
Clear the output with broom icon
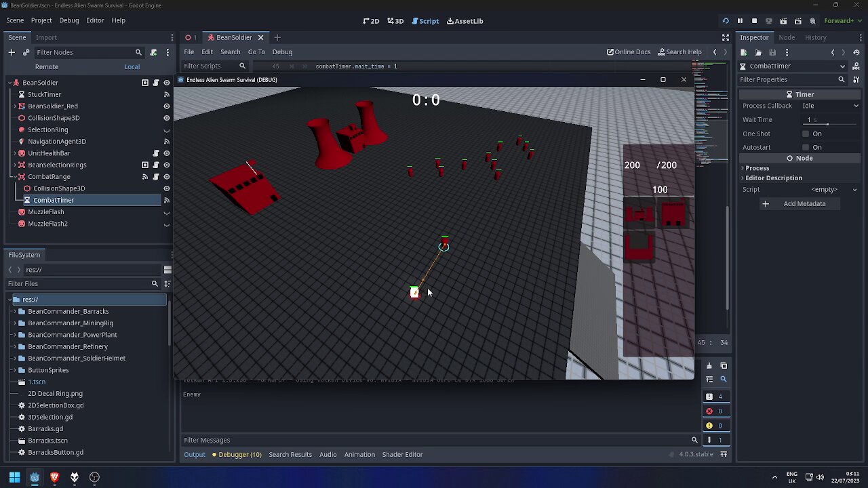709,366
